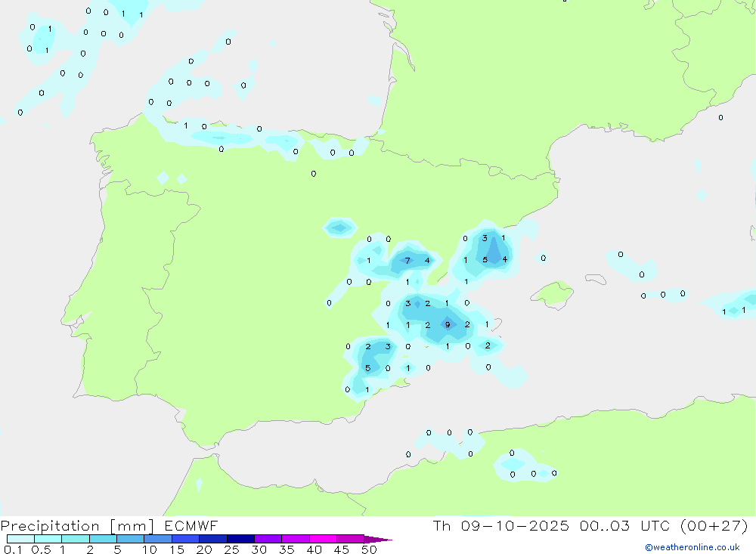The height and width of the screenshot is (554, 756).
Task: Click the legend value '50'
Action: [370, 549]
